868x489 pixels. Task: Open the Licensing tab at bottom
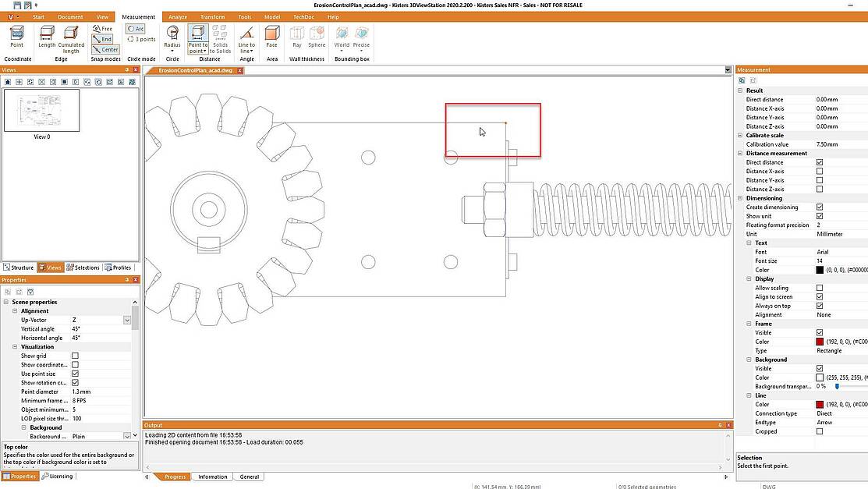[58, 477]
